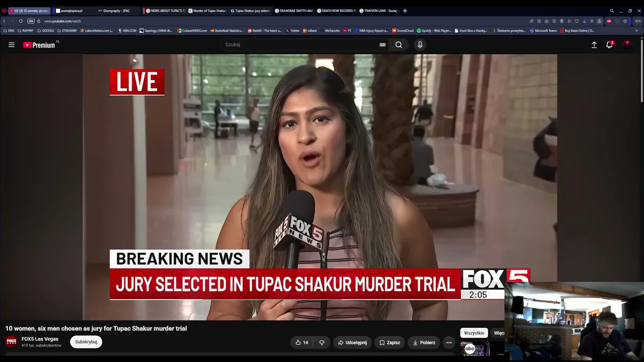Open the Twitter bookmark
Image resolution: width=644 pixels, height=362 pixels.
pos(293,31)
